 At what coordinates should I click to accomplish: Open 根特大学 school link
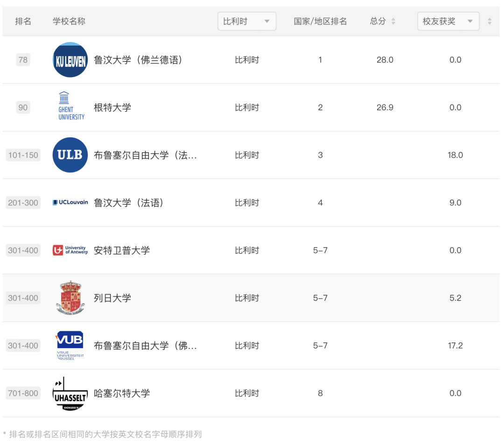click(112, 107)
